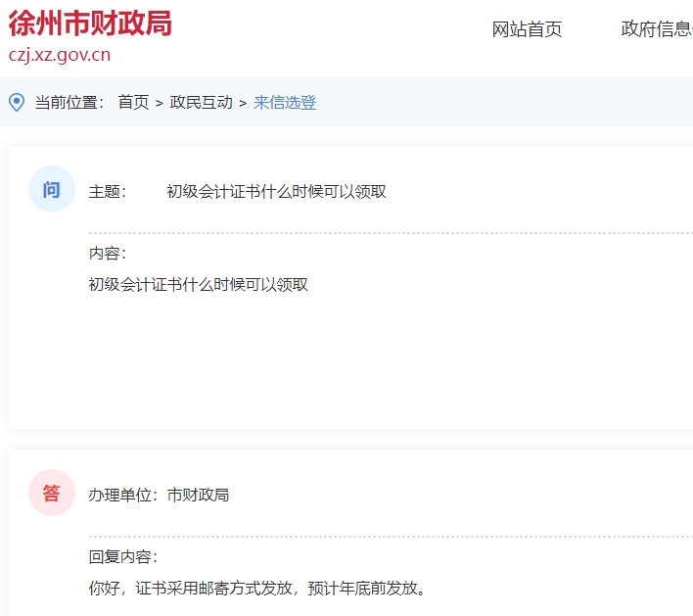Select the 来信选登 breadcrumb link

285,103
